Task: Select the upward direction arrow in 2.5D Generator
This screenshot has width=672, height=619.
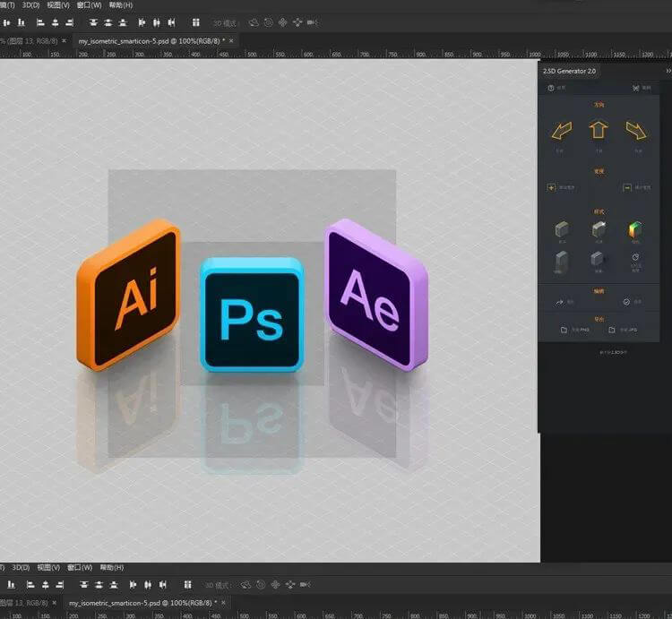Action: [x=598, y=131]
